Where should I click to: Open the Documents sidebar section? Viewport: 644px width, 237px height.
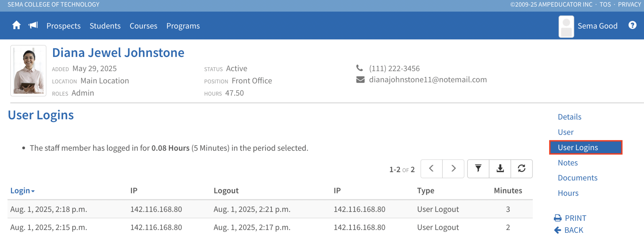click(577, 178)
